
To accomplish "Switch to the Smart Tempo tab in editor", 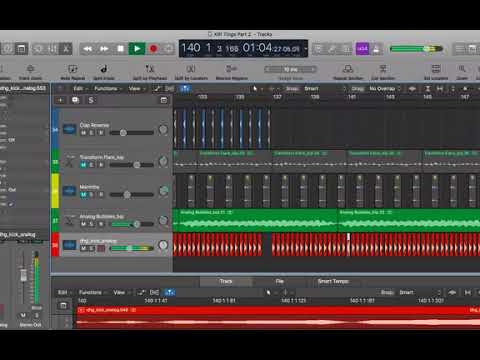I will (x=333, y=282).
